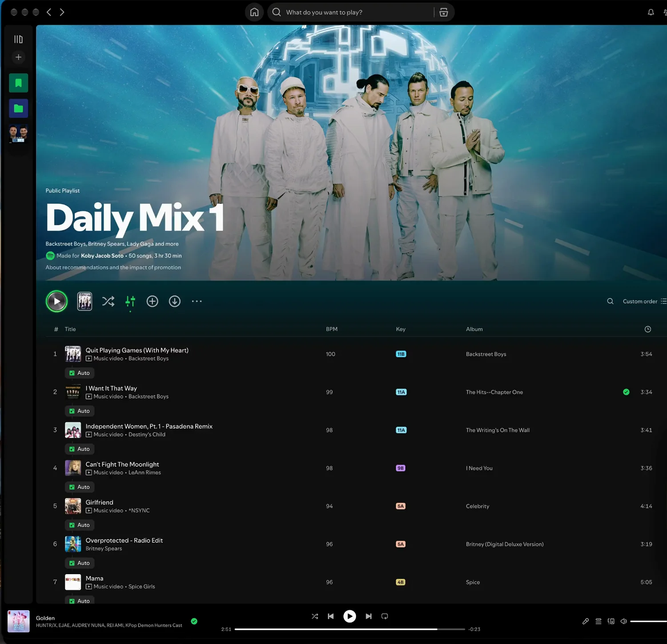
Task: Open About recommendations and promotion link
Action: tap(113, 267)
